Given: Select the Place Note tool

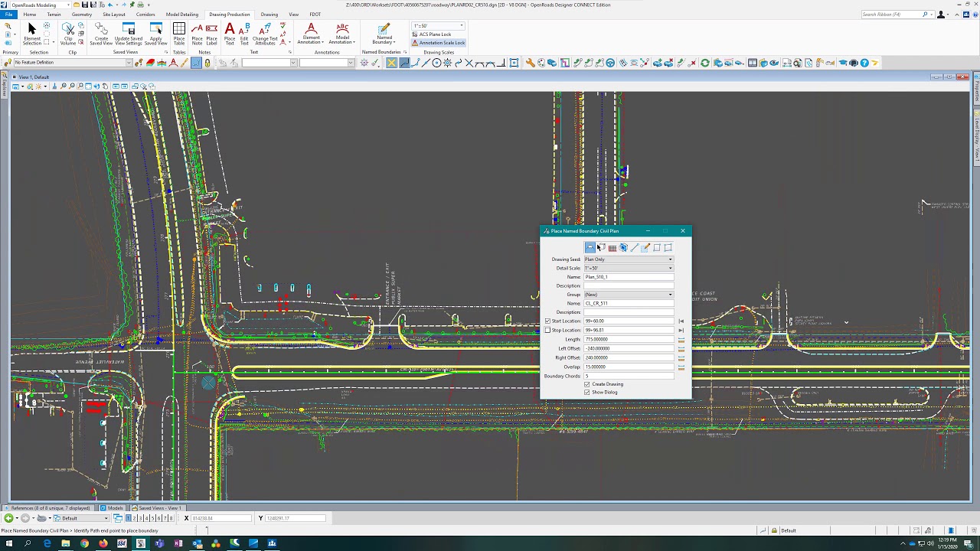Looking at the screenshot, I should (197, 34).
